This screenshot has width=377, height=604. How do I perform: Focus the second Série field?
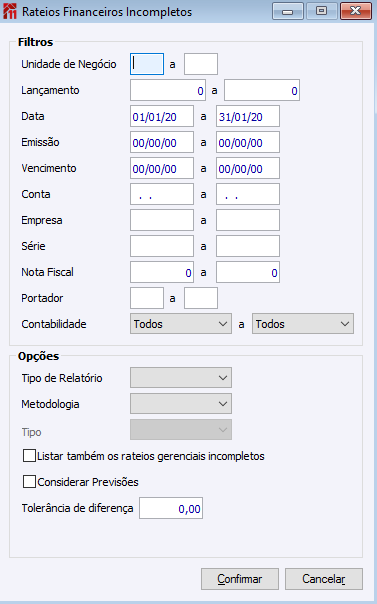coord(248,246)
